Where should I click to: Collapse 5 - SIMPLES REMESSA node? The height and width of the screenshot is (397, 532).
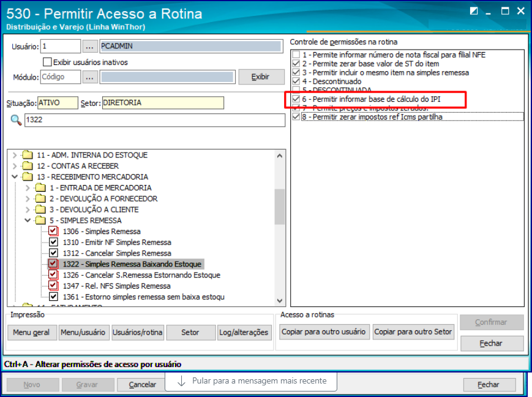tap(28, 221)
